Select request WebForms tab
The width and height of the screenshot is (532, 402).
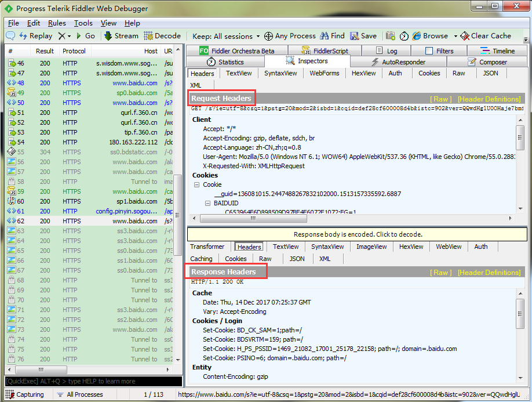click(x=325, y=73)
